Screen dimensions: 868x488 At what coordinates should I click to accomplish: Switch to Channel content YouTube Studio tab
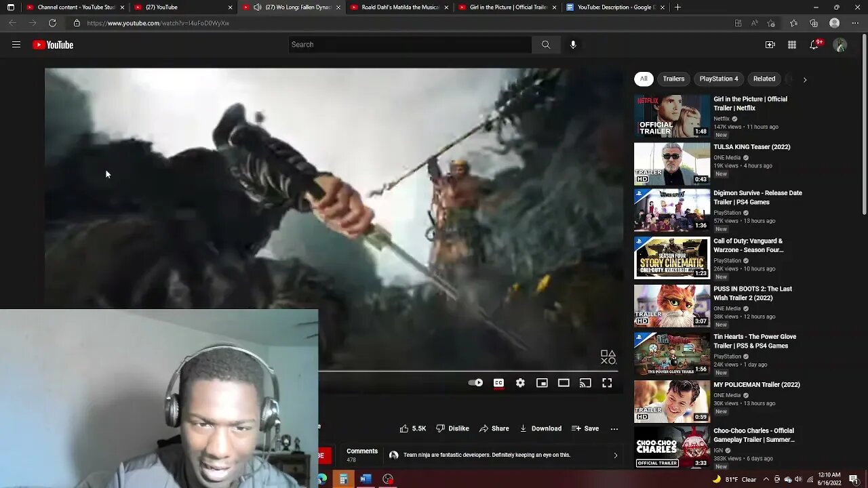[x=76, y=7]
